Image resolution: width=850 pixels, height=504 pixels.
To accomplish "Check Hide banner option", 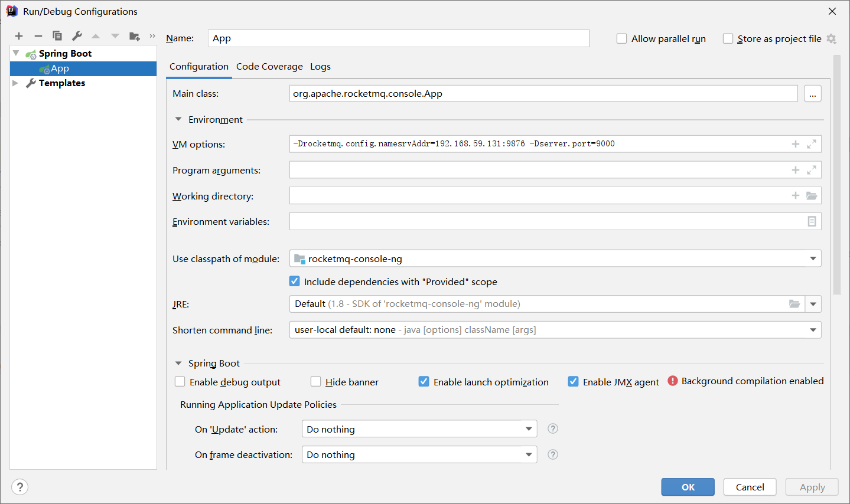I will pyautogui.click(x=316, y=382).
